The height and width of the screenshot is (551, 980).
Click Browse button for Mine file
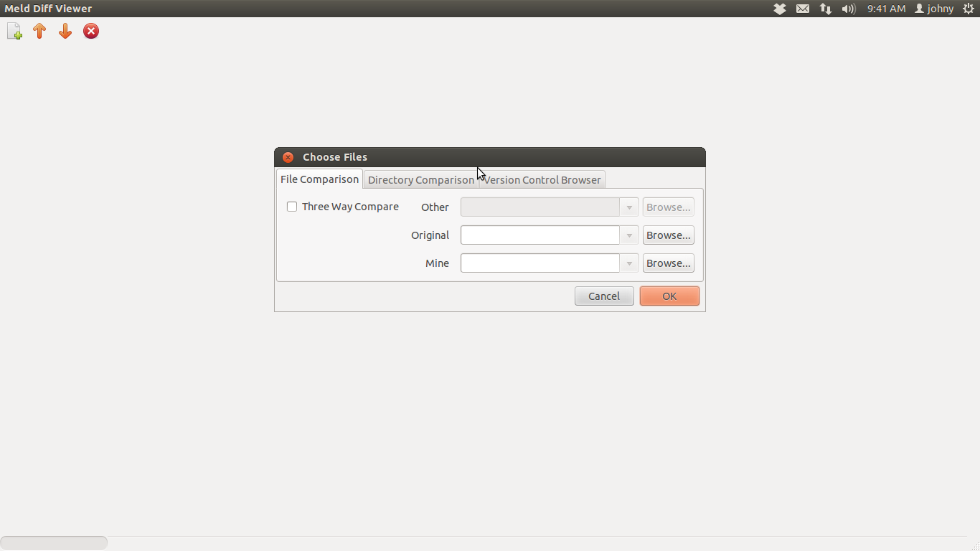pyautogui.click(x=668, y=263)
